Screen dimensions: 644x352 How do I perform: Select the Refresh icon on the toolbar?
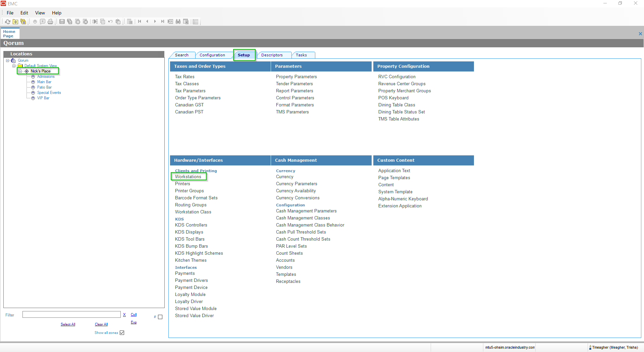coord(7,21)
